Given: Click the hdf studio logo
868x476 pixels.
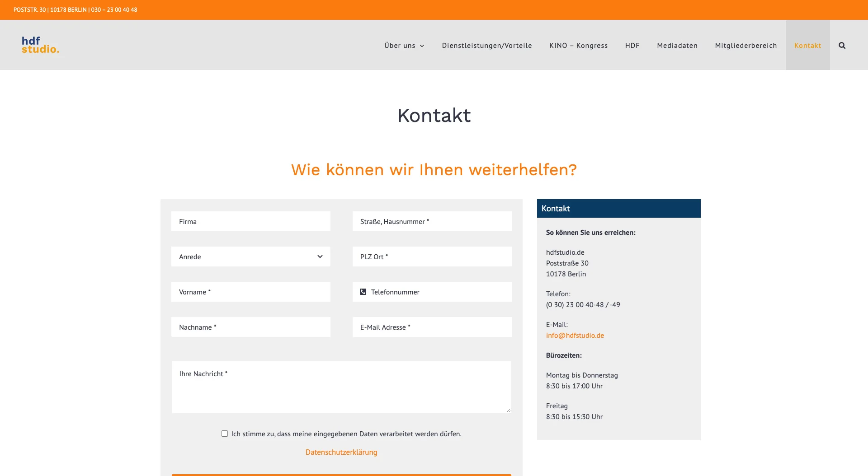Looking at the screenshot, I should tap(40, 45).
